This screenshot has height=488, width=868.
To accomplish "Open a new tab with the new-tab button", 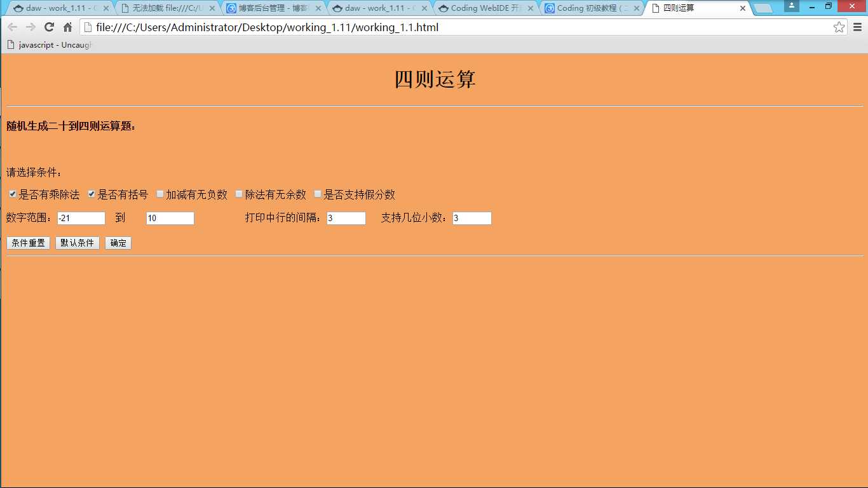I will pos(763,9).
